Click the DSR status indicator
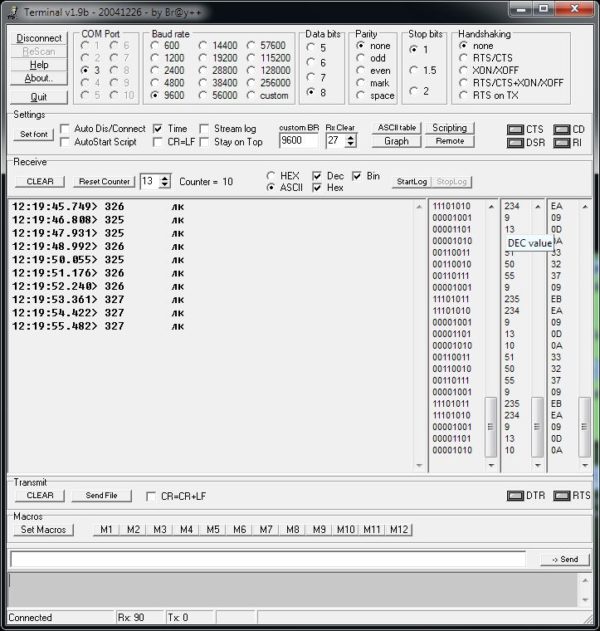The height and width of the screenshot is (631, 600). [516, 142]
